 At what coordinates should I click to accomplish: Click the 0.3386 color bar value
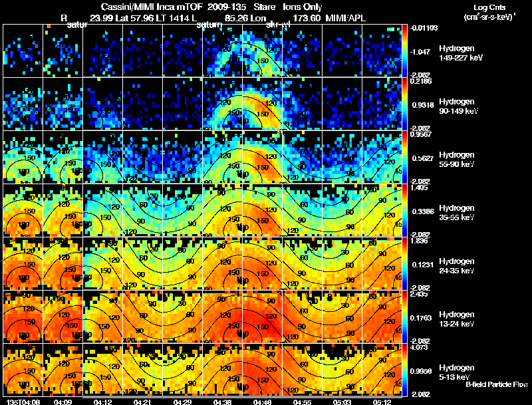coord(423,211)
